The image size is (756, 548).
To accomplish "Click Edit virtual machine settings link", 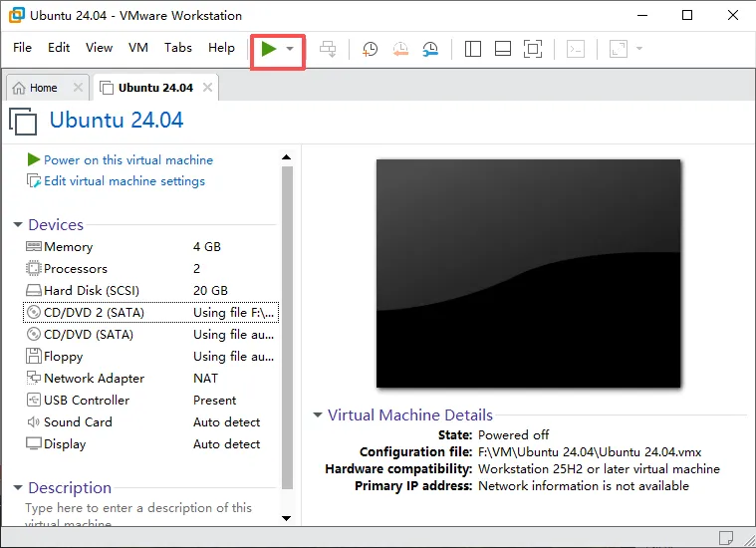I will click(x=125, y=181).
